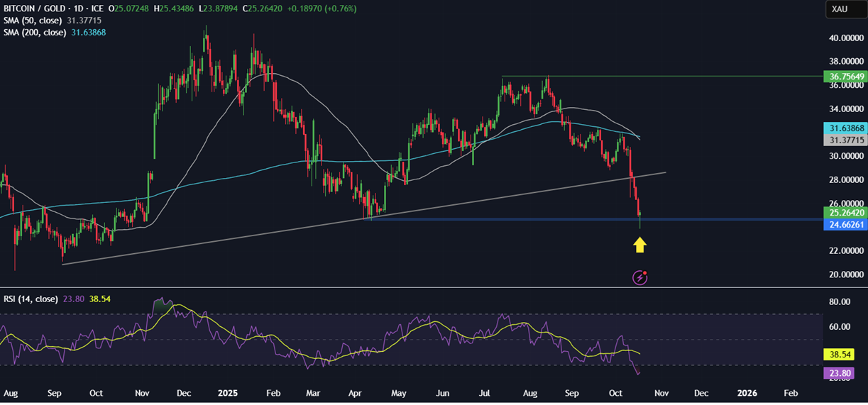Click the blue 24.66261 price line label
Image resolution: width=868 pixels, height=405 pixels.
click(x=844, y=225)
